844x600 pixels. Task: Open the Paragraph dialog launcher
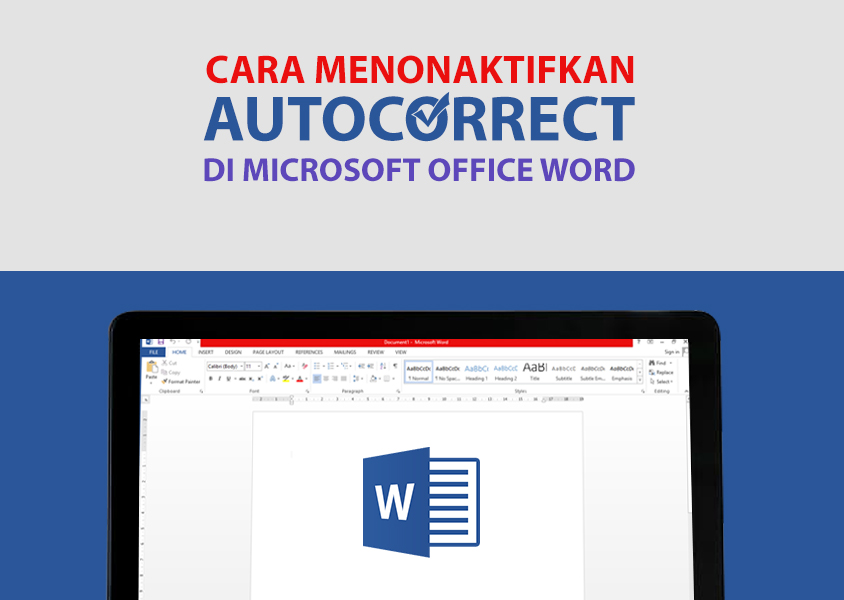point(398,391)
